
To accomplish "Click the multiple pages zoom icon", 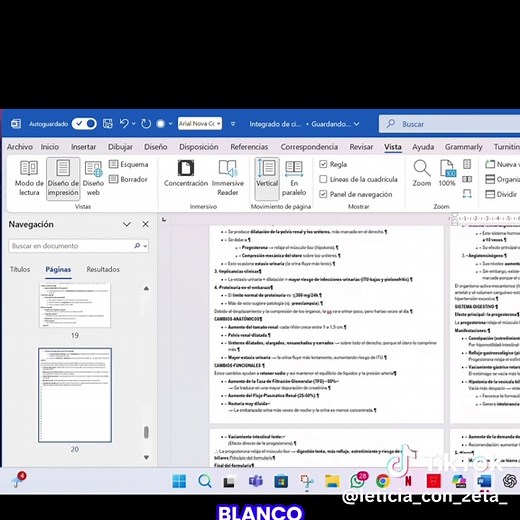I will click(x=467, y=179).
